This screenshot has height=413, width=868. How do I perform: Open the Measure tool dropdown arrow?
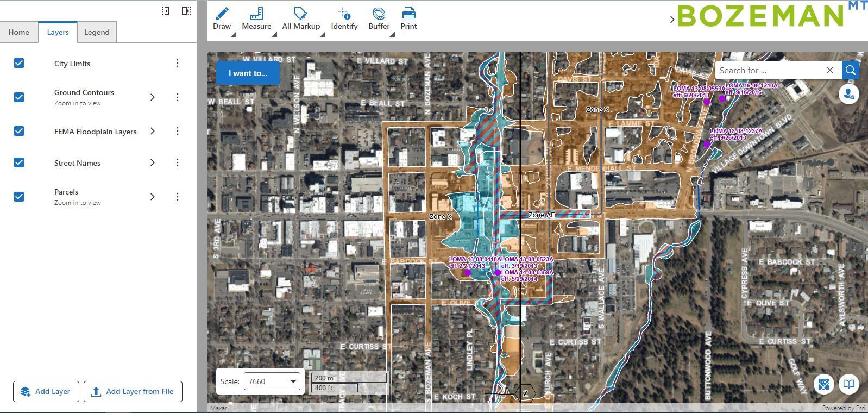tap(274, 35)
